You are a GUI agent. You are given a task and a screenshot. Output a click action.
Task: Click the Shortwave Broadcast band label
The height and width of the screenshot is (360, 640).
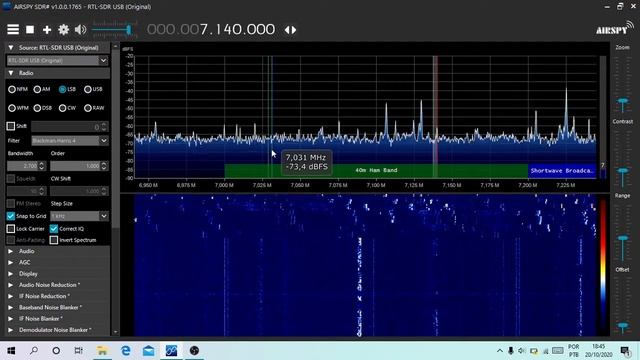click(562, 171)
